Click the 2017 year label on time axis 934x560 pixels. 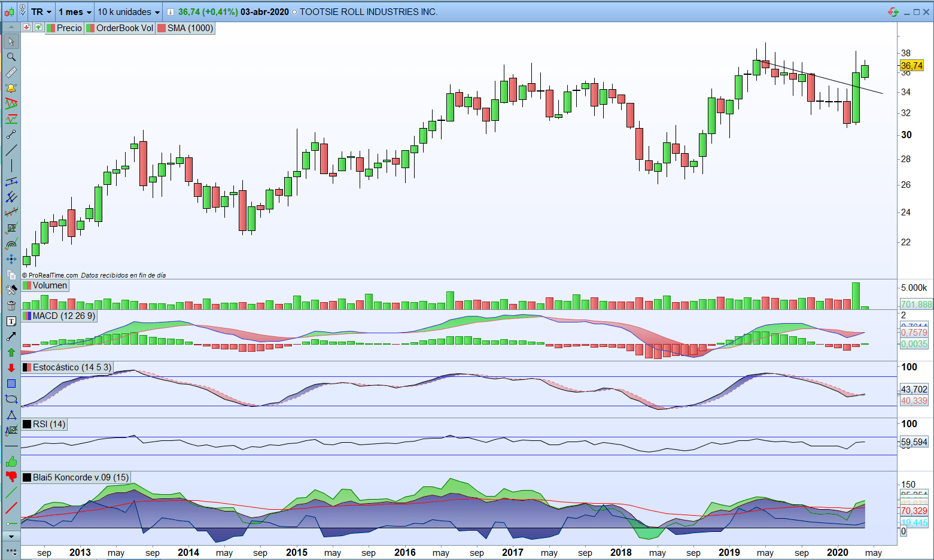[x=513, y=553]
